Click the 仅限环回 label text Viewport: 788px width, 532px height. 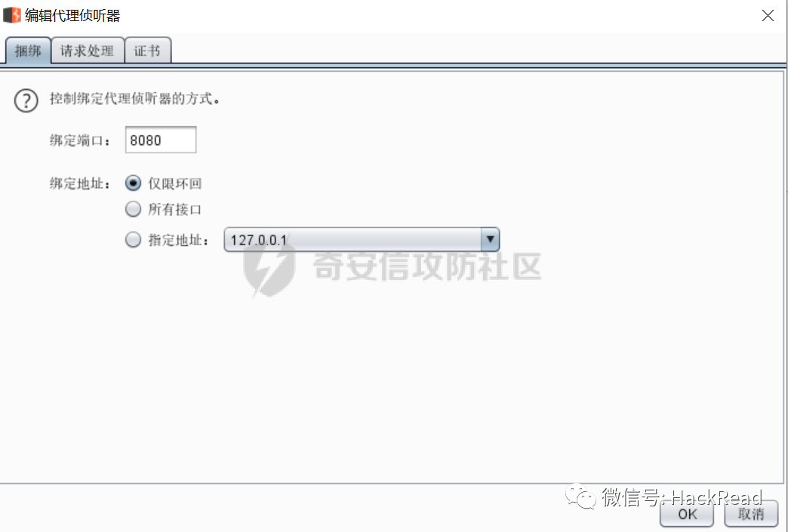click(x=175, y=184)
